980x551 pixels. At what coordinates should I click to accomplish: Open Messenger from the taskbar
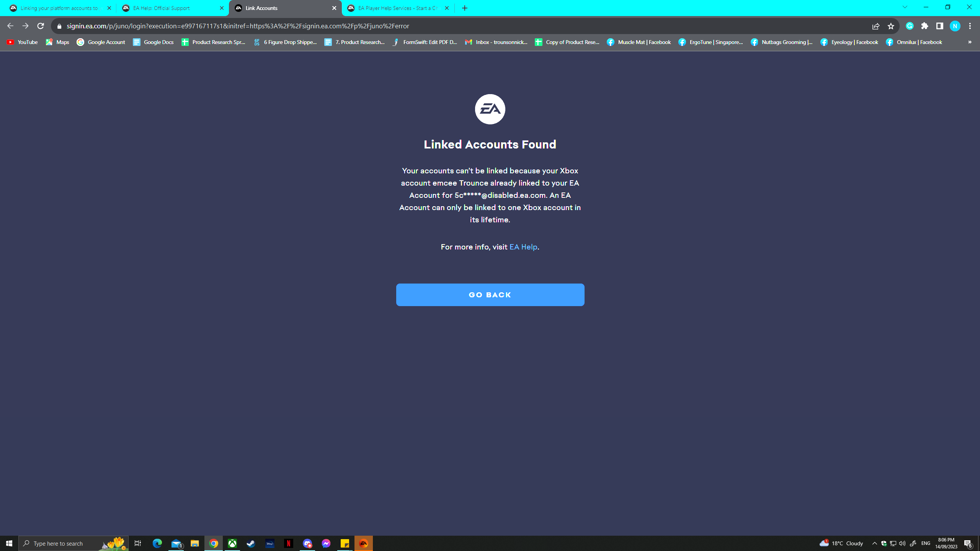(x=326, y=543)
